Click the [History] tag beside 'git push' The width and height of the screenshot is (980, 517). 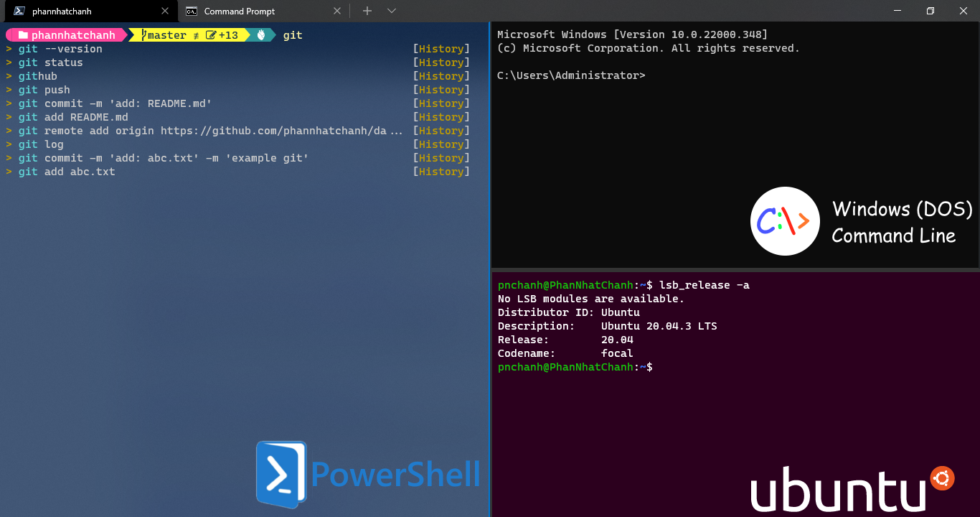(441, 90)
